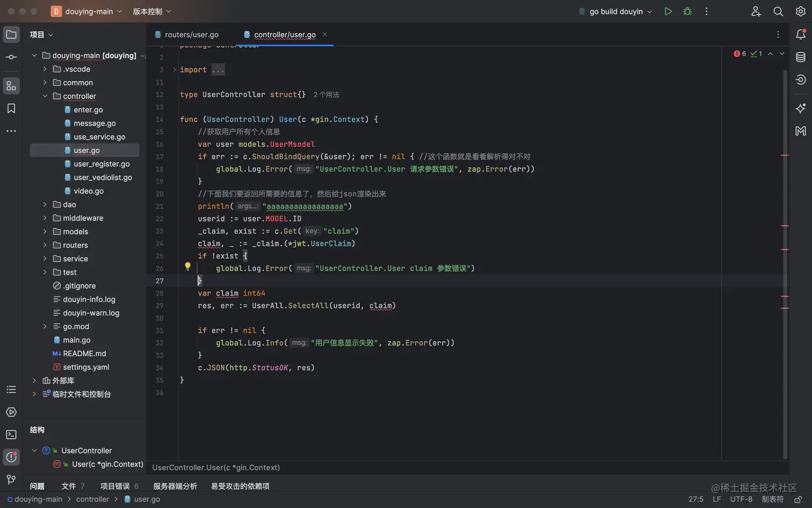The image size is (812, 508).
Task: Open the Structure tool window icon
Action: coord(11,86)
